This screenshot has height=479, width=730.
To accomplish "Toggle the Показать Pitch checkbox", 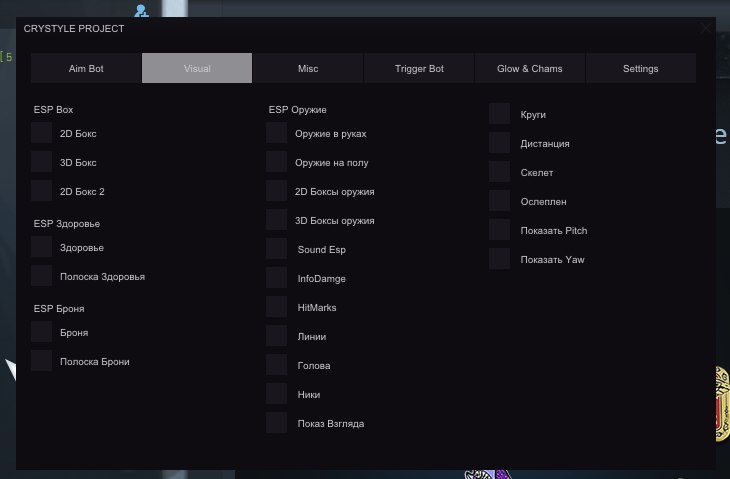I will [x=500, y=229].
